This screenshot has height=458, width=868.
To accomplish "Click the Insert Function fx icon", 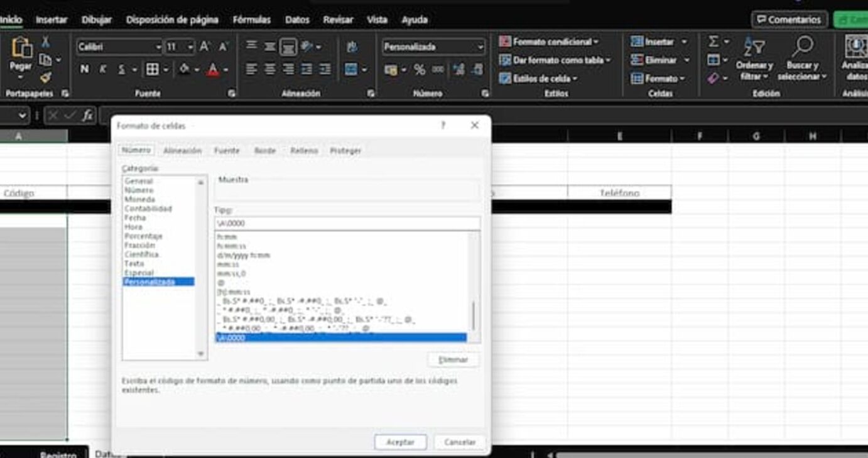I will pos(87,116).
